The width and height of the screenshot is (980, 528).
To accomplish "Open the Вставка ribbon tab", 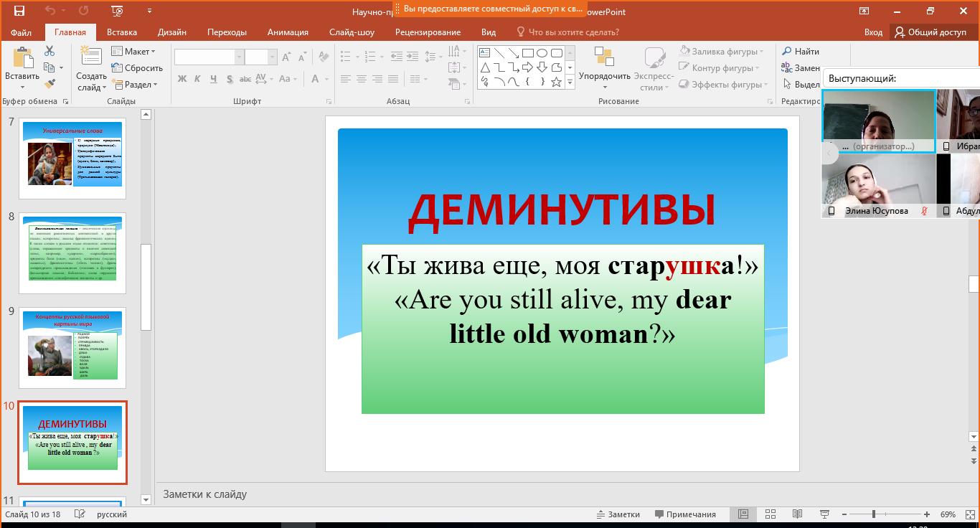I will click(x=122, y=32).
